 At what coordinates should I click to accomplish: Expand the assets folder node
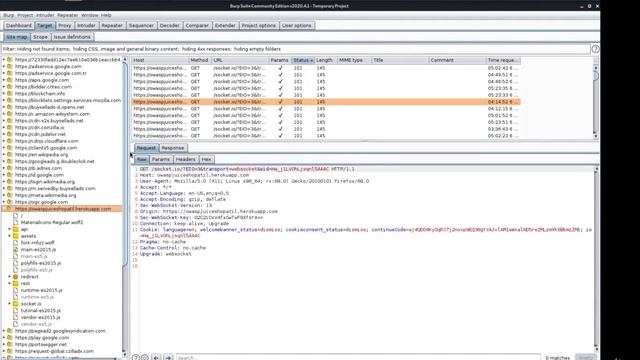(x=10, y=236)
